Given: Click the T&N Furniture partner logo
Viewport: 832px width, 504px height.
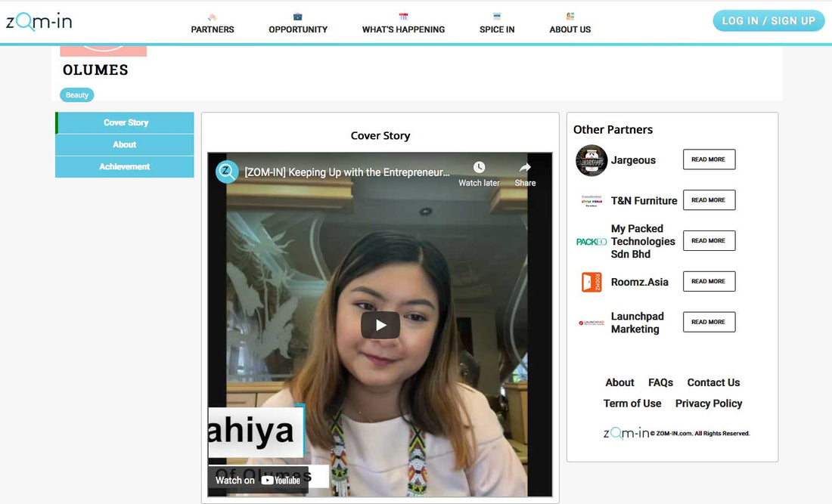Looking at the screenshot, I should (591, 201).
